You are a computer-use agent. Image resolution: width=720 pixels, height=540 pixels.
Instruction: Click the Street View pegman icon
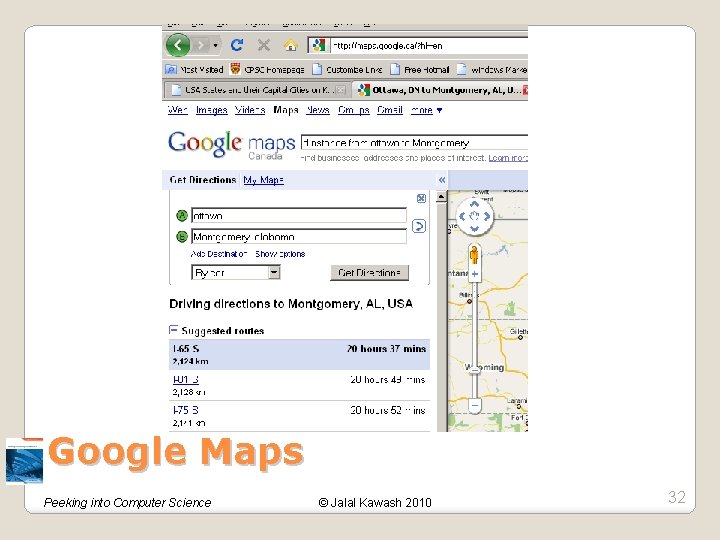click(474, 254)
